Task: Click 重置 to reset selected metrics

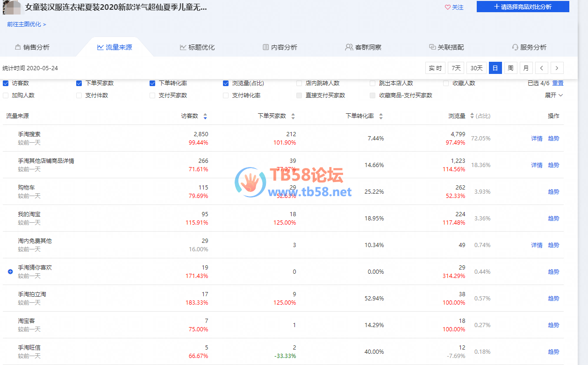Action: coord(558,83)
